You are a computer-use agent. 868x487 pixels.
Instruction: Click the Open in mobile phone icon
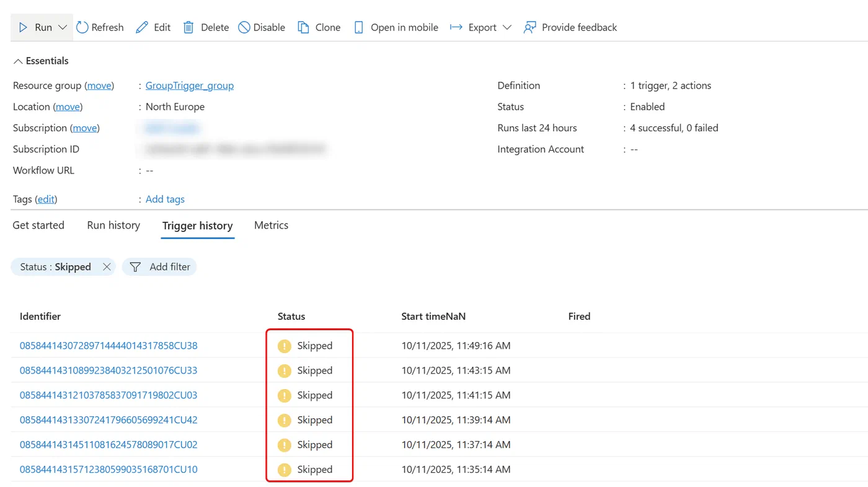[x=358, y=27]
